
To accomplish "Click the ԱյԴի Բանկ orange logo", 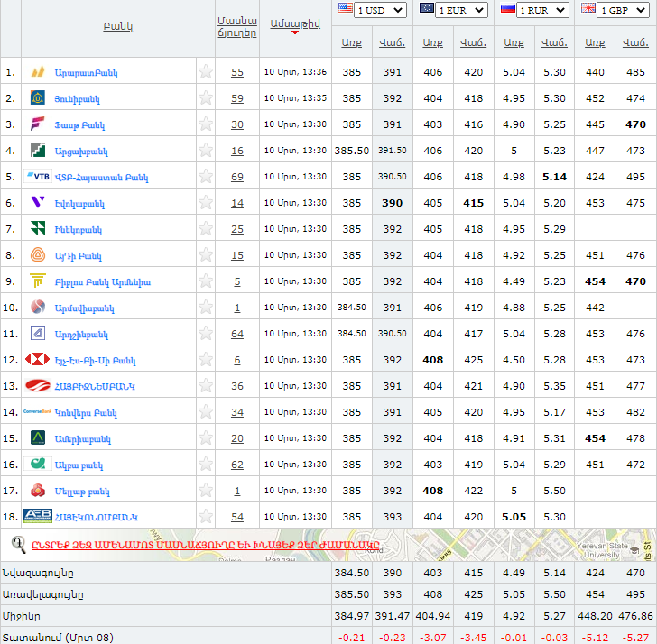I will coord(38,255).
